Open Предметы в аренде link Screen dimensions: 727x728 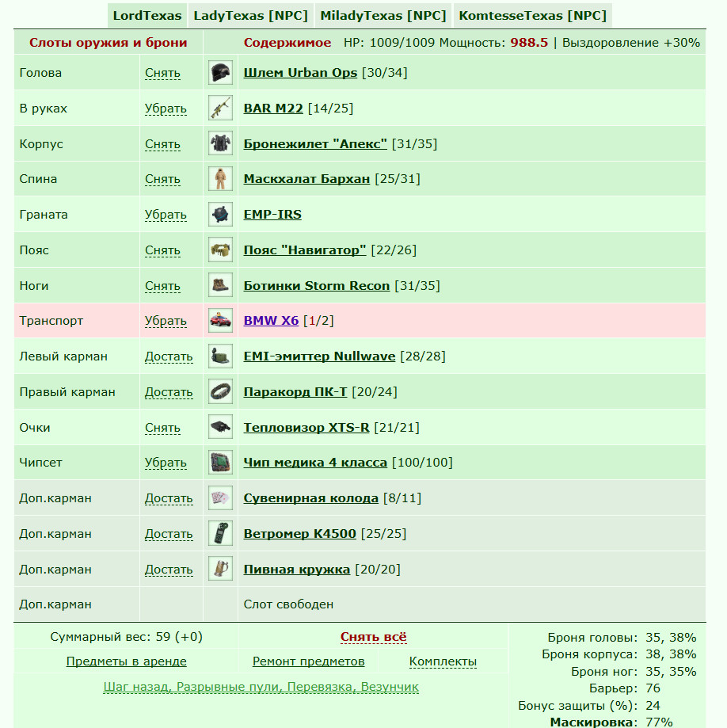click(126, 661)
